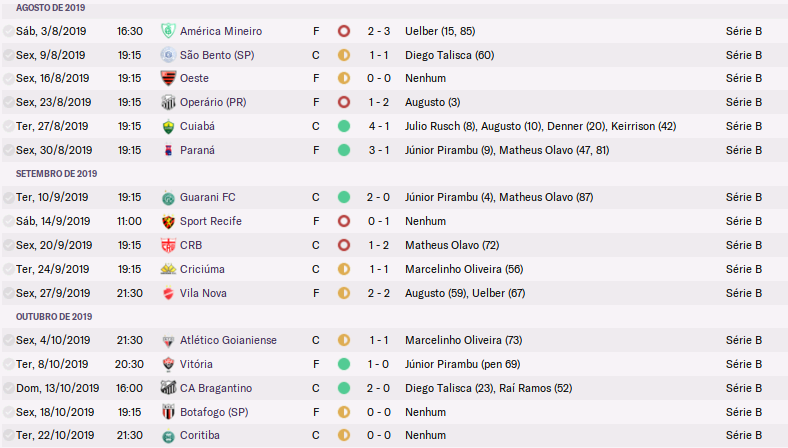Click the check icon beside Sex, 4/10/2019

pos(9,340)
